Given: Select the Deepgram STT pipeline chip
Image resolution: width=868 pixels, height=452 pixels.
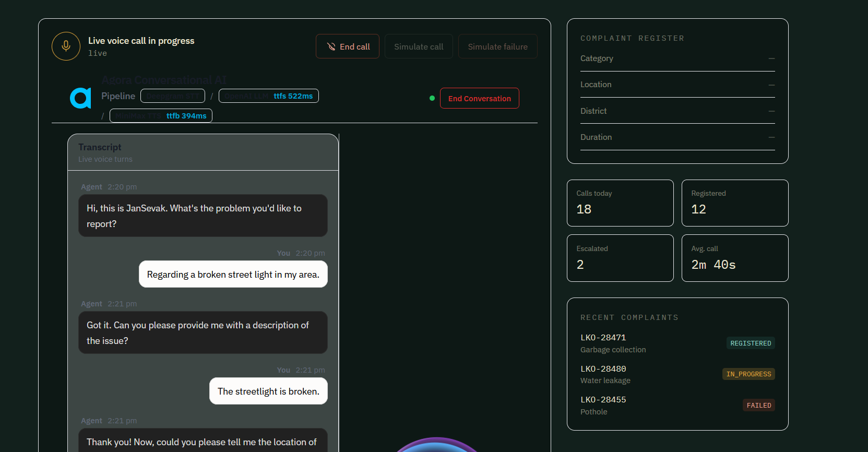Looking at the screenshot, I should [173, 96].
